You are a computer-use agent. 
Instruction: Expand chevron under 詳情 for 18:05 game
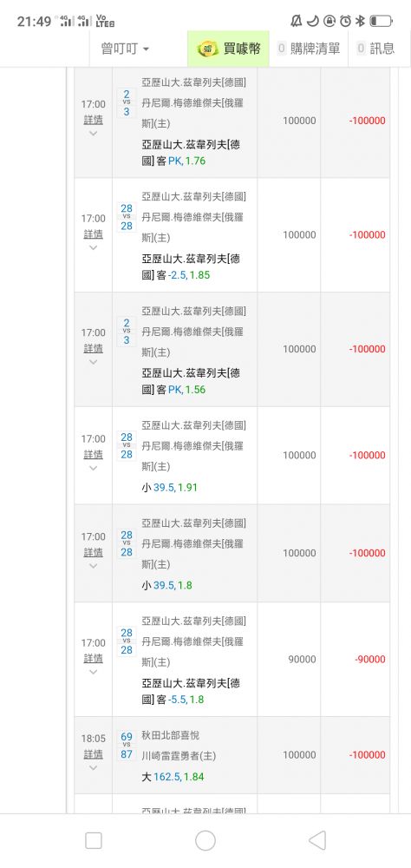click(x=93, y=768)
